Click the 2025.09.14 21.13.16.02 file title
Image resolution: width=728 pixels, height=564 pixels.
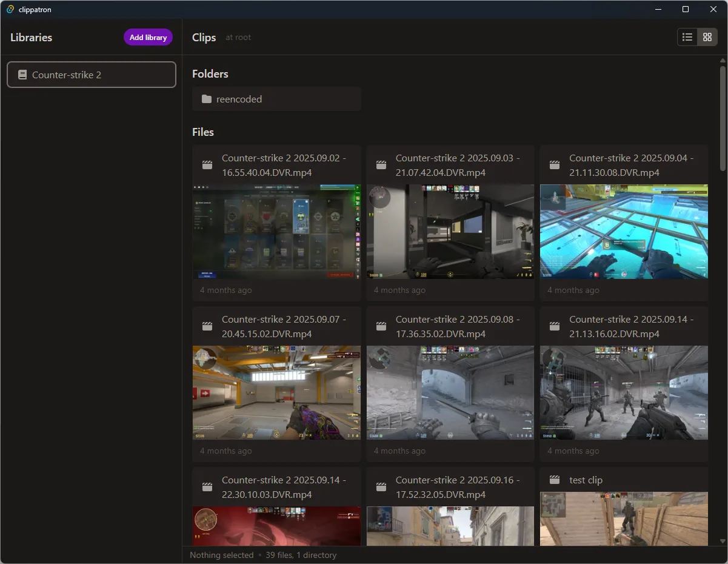pyautogui.click(x=631, y=326)
